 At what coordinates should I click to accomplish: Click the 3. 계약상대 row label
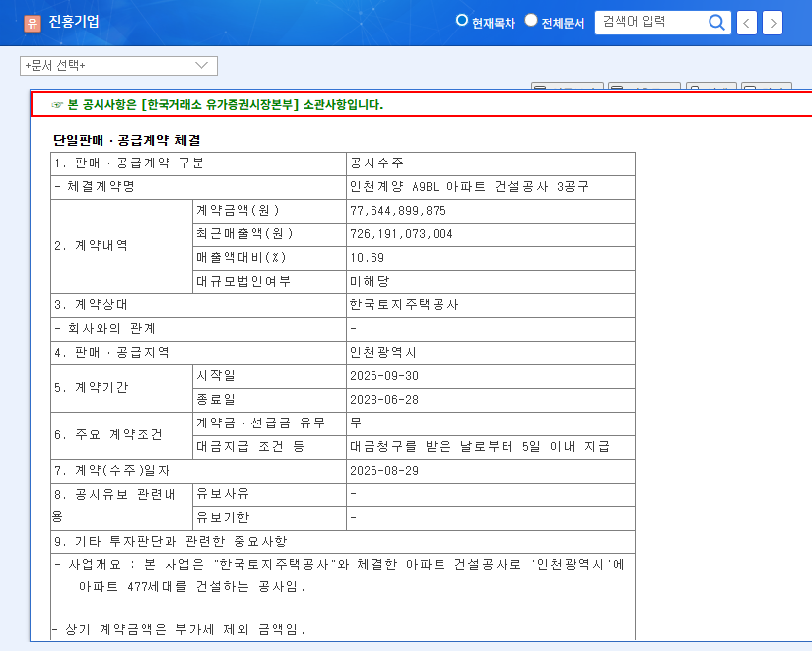click(x=91, y=305)
